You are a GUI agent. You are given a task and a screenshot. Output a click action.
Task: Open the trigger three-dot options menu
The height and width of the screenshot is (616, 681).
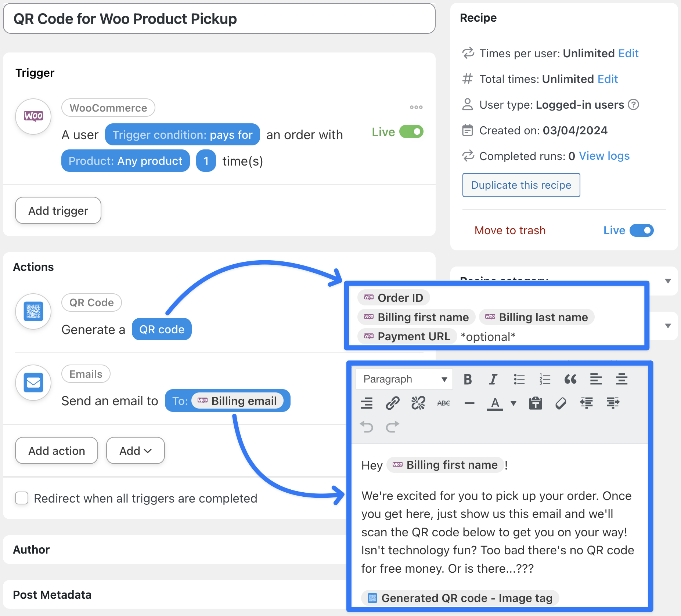click(416, 107)
